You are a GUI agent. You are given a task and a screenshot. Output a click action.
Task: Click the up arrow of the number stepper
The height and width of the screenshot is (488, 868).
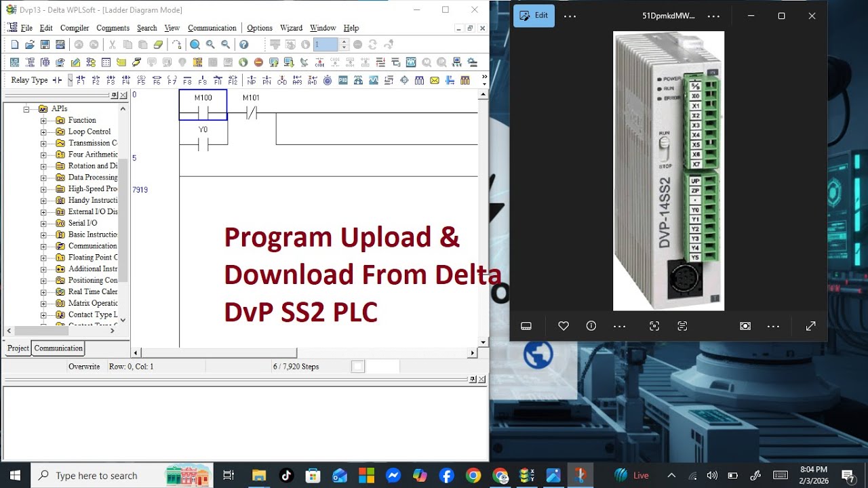(344, 41)
